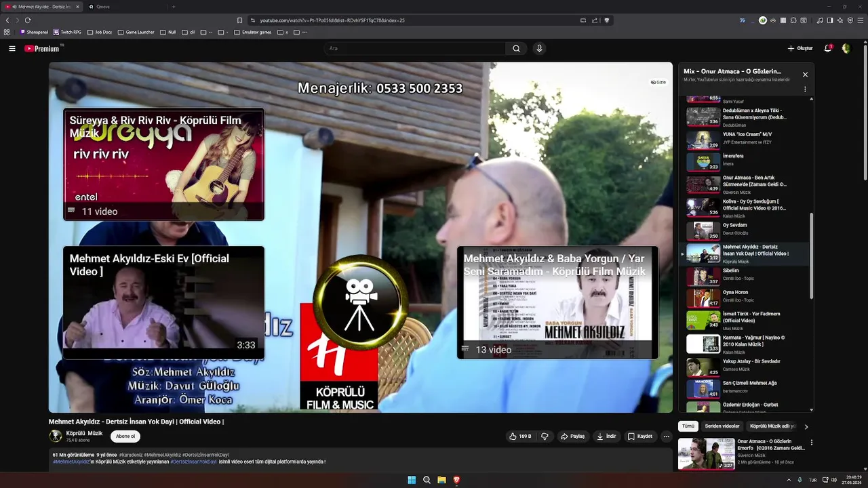This screenshot has height=488, width=868.
Task: Expand the taskbar hidden icons chevron
Action: pos(789,480)
